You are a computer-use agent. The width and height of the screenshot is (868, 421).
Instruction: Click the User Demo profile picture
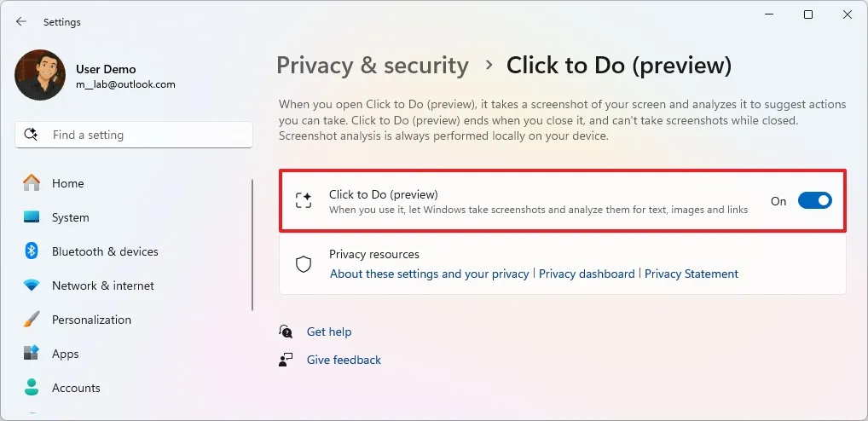tap(40, 75)
